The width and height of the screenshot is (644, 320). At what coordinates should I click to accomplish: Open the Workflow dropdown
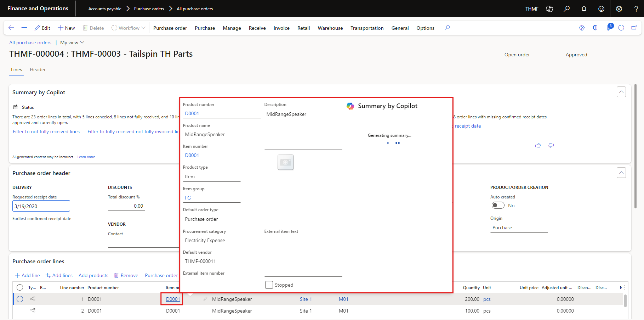click(128, 28)
